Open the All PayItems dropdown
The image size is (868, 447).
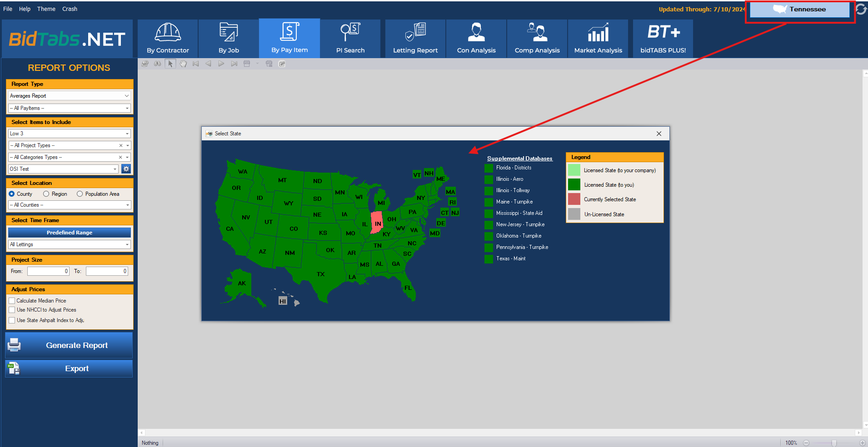point(70,108)
